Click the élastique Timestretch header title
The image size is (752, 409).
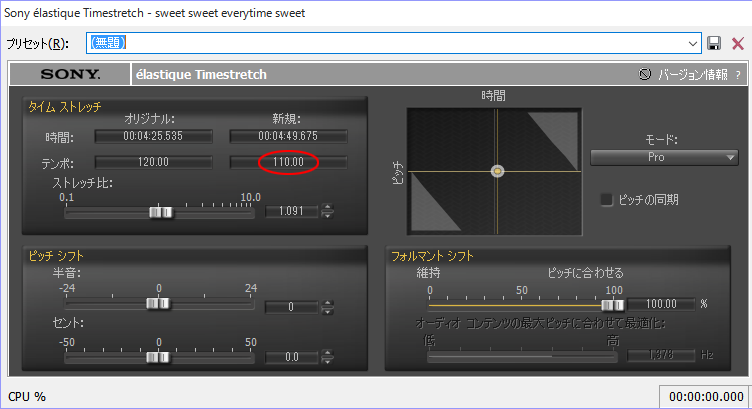coord(201,74)
